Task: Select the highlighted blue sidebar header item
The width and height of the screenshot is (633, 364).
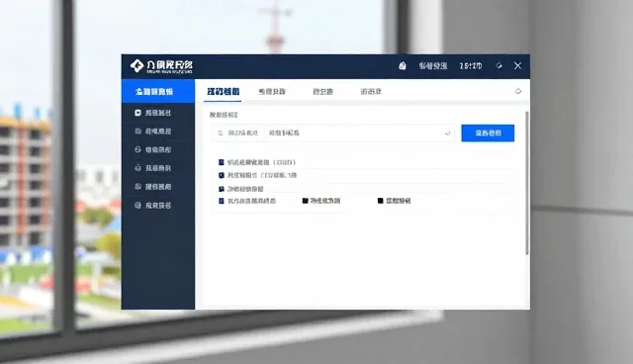Action: pos(158,91)
